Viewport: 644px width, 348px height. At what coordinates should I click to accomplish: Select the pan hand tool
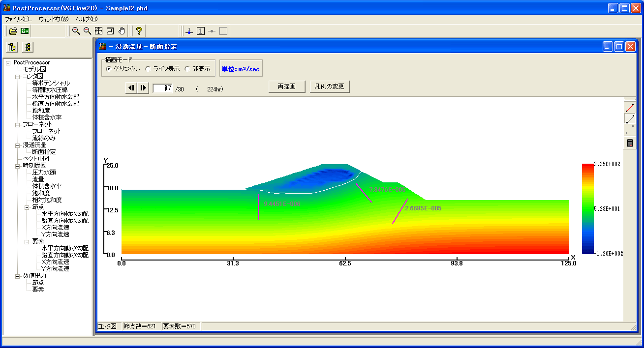pos(122,31)
